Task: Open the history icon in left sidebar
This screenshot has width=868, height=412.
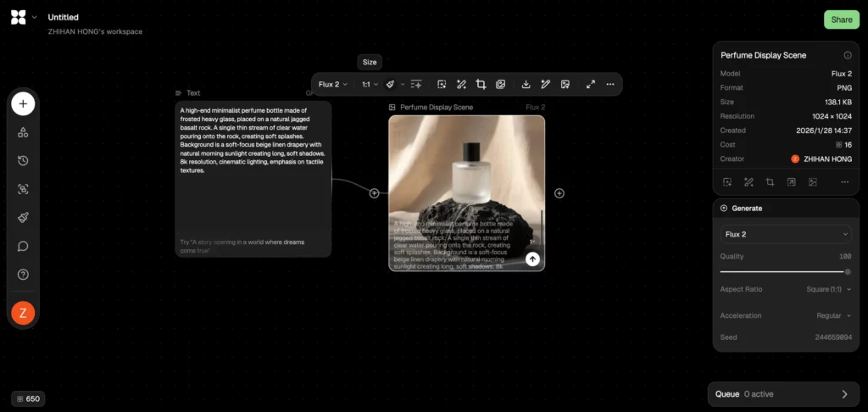Action: pos(23,161)
